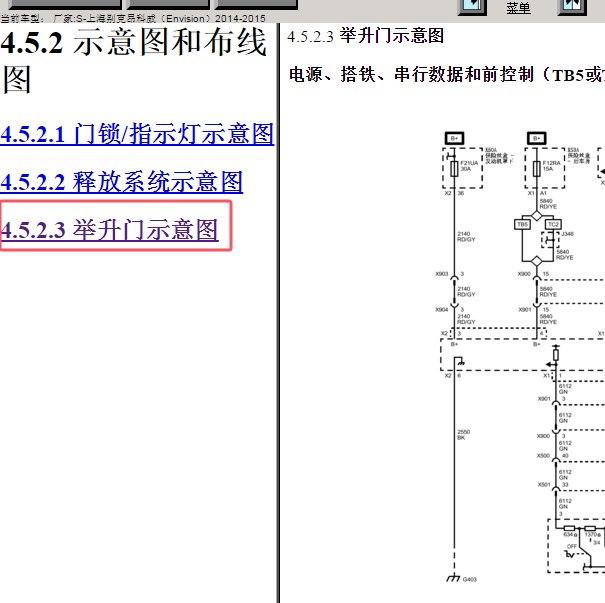The image size is (605, 603).
Task: Click the 2550 BK wire label
Action: (463, 435)
